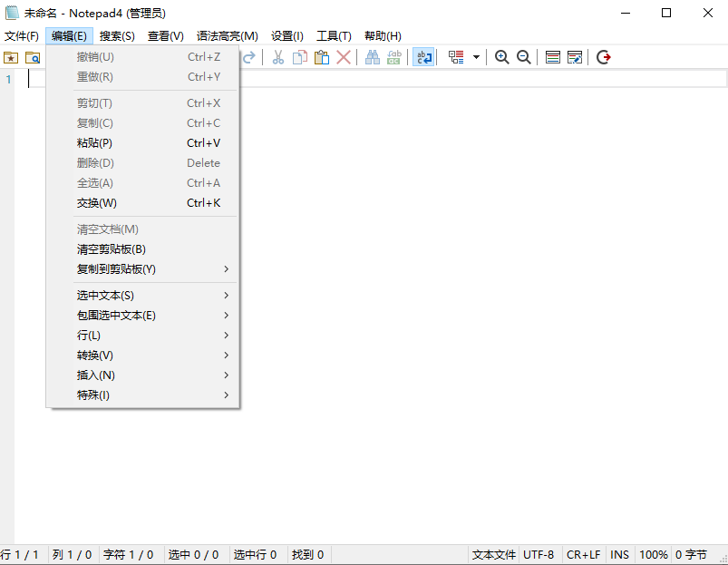Click the 列 1 / 0 status field
This screenshot has height=565, width=728.
(x=72, y=555)
